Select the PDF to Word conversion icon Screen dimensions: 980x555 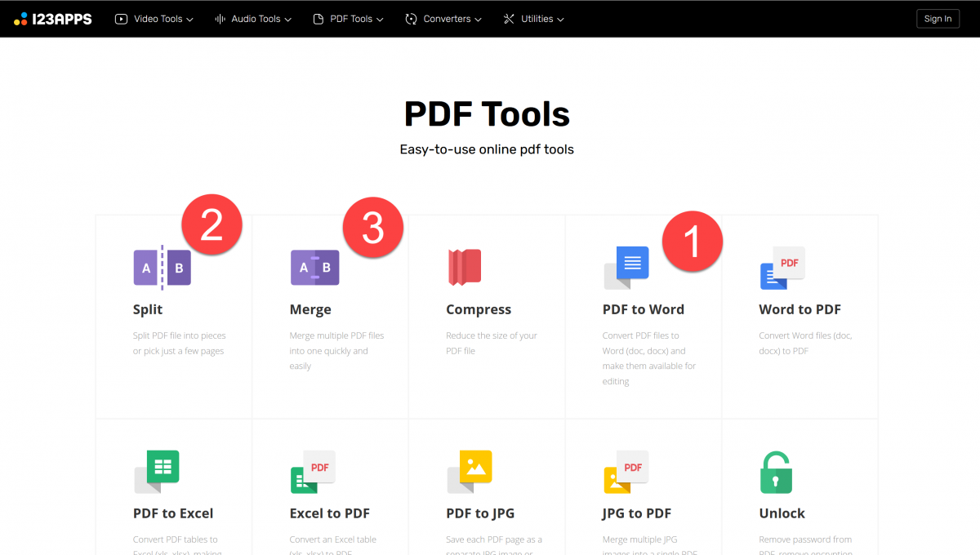626,267
